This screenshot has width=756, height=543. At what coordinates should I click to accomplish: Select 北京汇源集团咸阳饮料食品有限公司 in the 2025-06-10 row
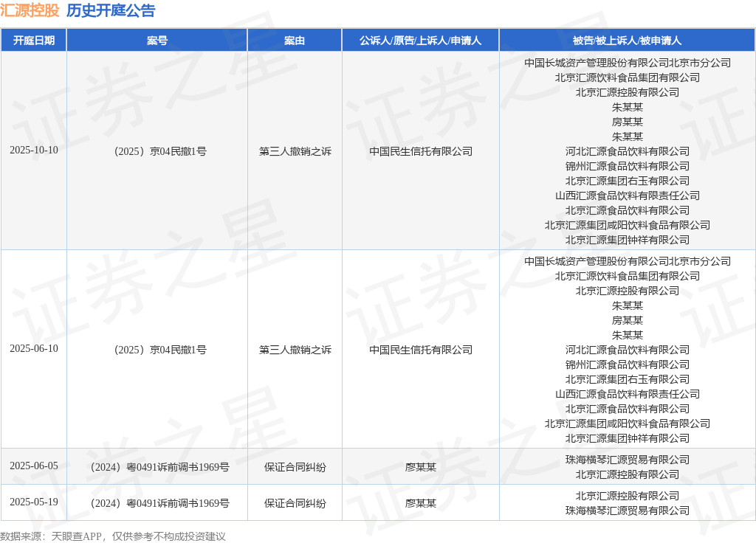(628, 423)
